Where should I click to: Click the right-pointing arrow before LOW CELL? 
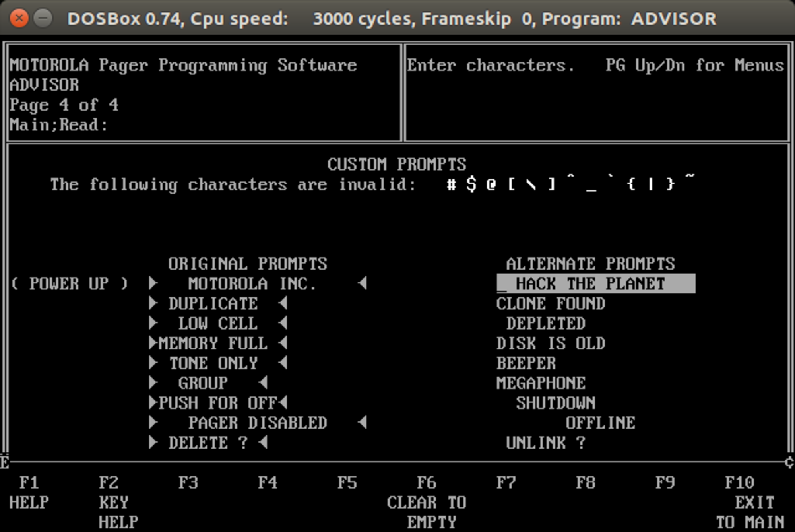[x=153, y=323]
